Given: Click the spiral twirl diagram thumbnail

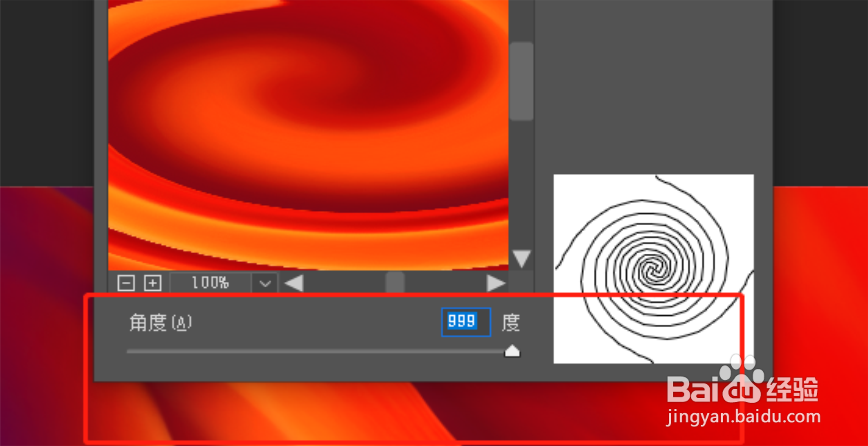Looking at the screenshot, I should tap(653, 269).
